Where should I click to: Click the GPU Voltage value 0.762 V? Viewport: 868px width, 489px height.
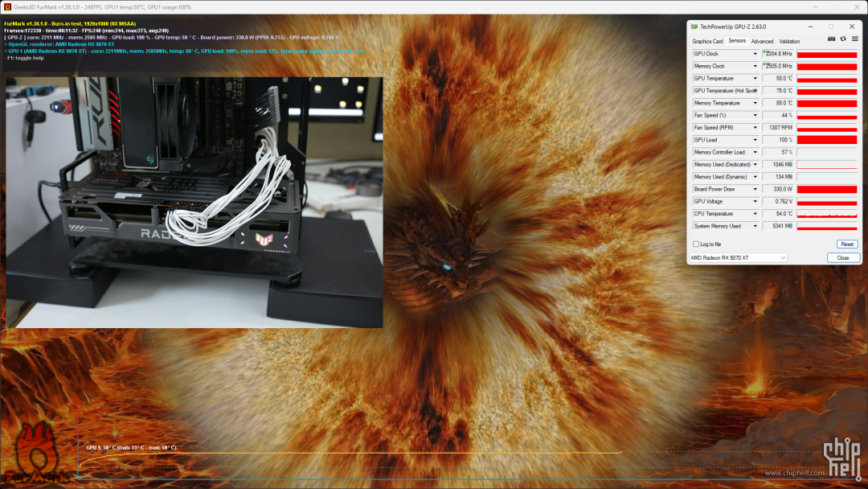tap(778, 202)
